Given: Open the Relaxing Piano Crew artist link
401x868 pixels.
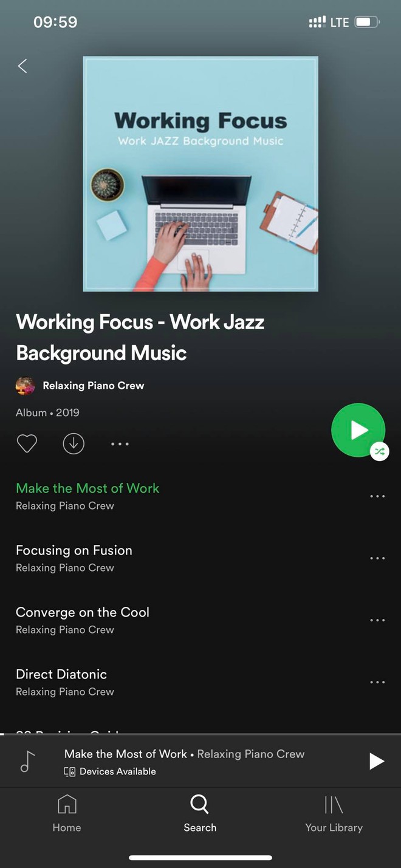Looking at the screenshot, I should click(x=94, y=386).
